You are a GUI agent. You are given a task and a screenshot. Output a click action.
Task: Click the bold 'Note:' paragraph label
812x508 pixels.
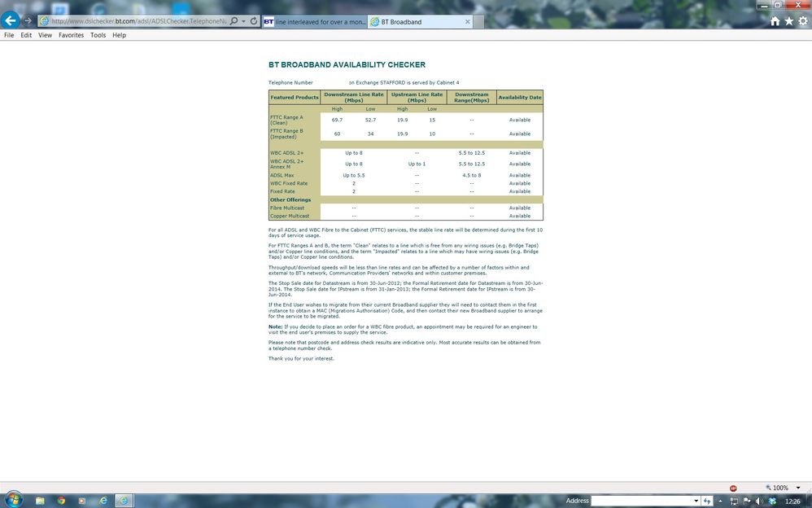(276, 327)
